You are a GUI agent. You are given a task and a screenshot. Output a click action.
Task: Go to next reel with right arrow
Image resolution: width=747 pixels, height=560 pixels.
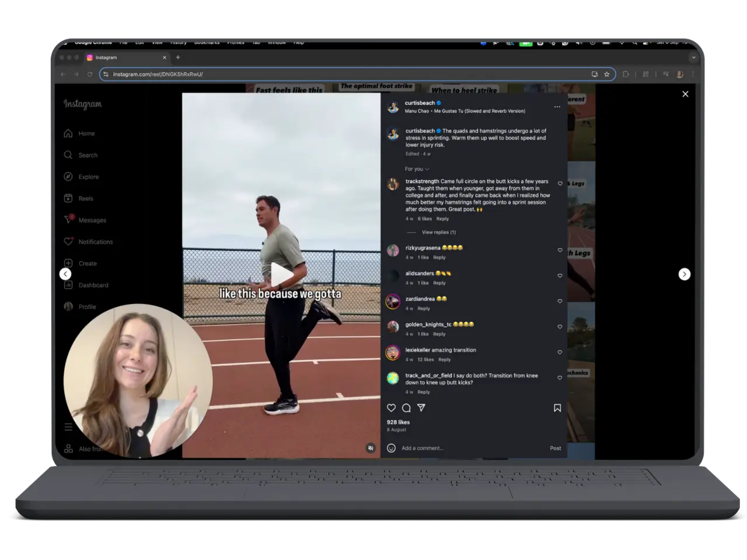685,274
